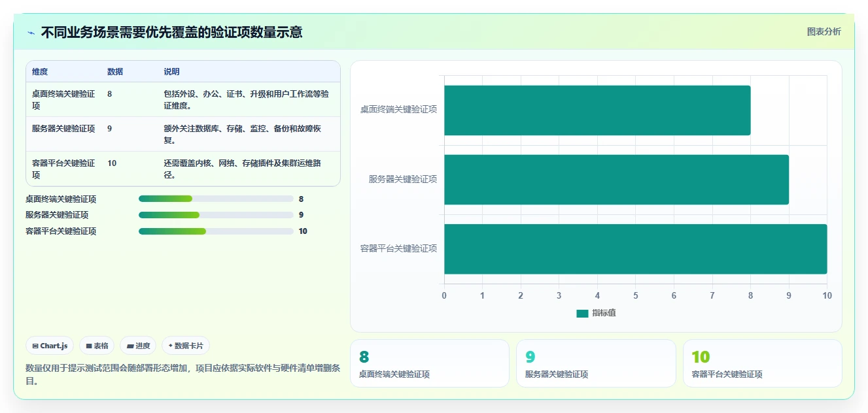Image resolution: width=868 pixels, height=413 pixels.
Task: Click the chart bar for 容器平台关键验证项
Action: click(x=636, y=249)
